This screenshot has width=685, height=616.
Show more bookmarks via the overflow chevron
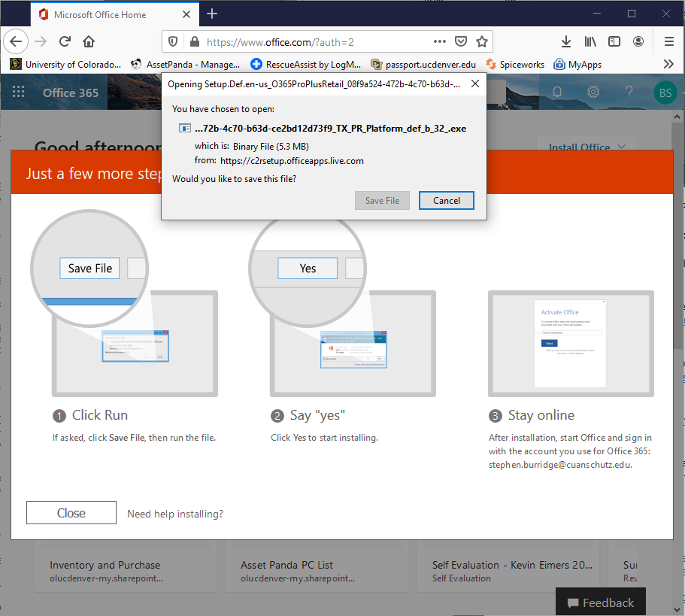tap(668, 64)
